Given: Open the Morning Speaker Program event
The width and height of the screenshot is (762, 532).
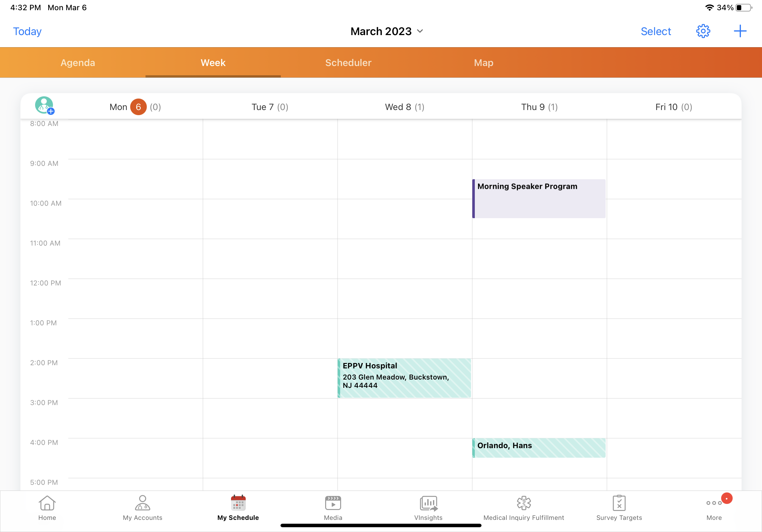Looking at the screenshot, I should click(x=539, y=199).
